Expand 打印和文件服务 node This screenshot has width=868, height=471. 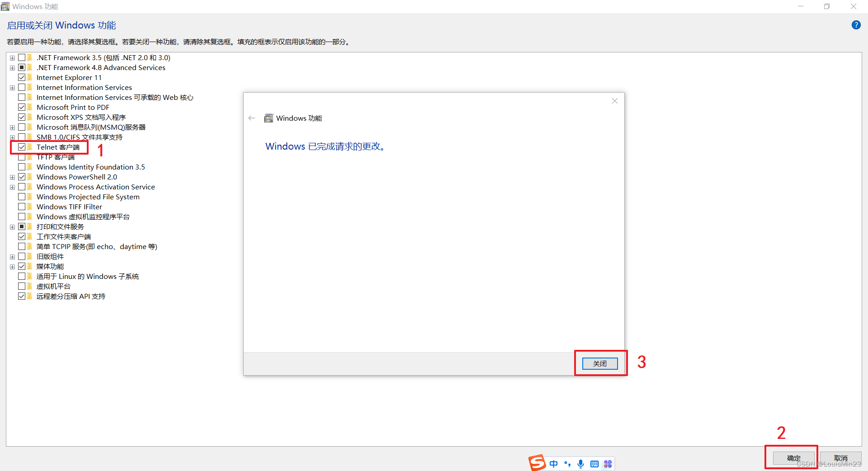click(x=12, y=227)
